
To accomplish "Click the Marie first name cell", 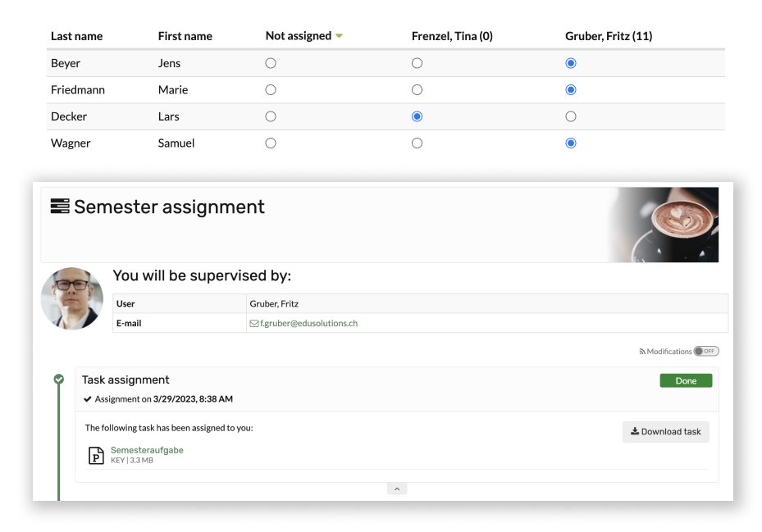I will 173,90.
